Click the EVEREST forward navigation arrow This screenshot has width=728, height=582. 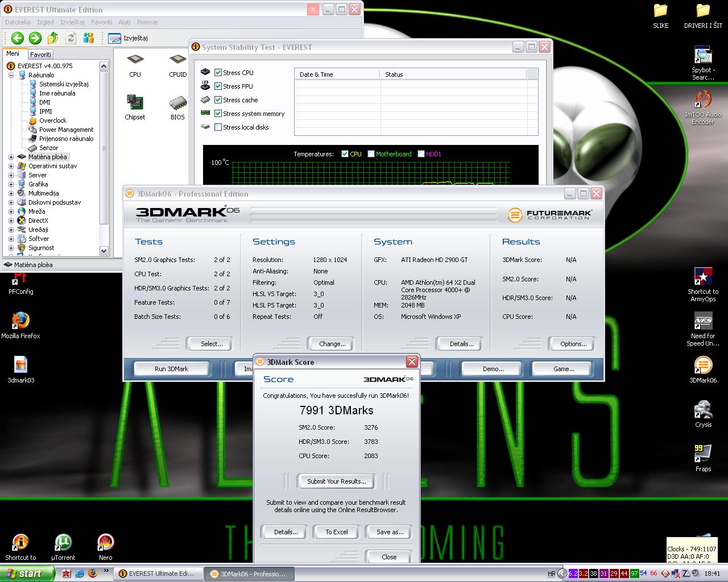[x=35, y=38]
